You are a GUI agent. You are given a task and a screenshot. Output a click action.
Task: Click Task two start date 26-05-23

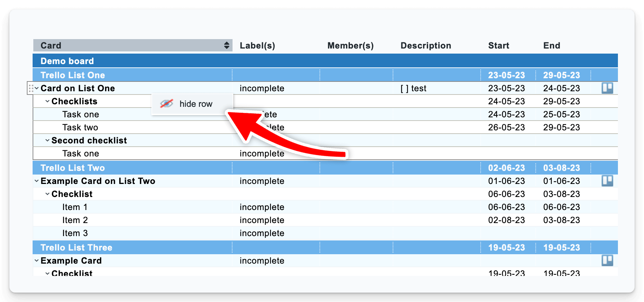[x=506, y=127]
